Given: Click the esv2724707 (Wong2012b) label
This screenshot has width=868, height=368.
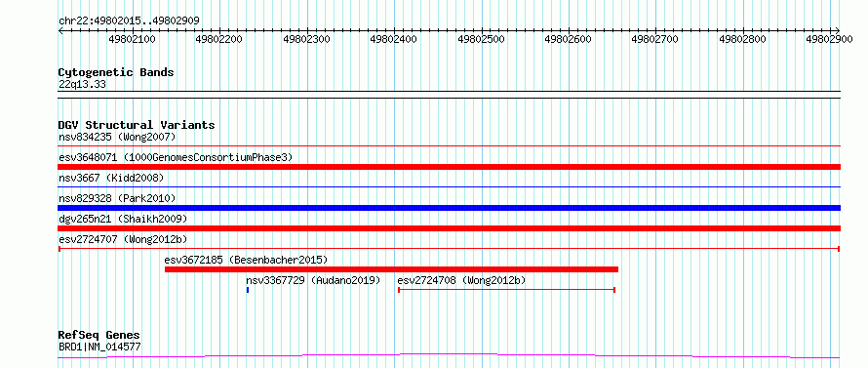Looking at the screenshot, I should point(123,239).
